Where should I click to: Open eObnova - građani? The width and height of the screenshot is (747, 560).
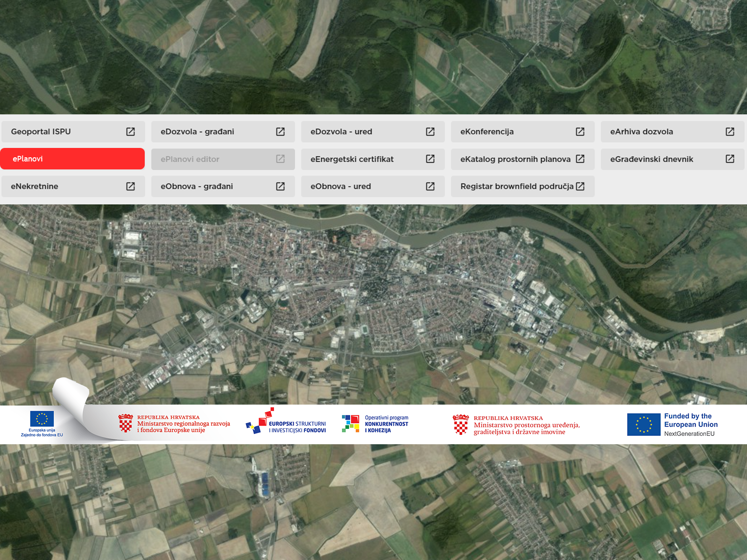[223, 186]
